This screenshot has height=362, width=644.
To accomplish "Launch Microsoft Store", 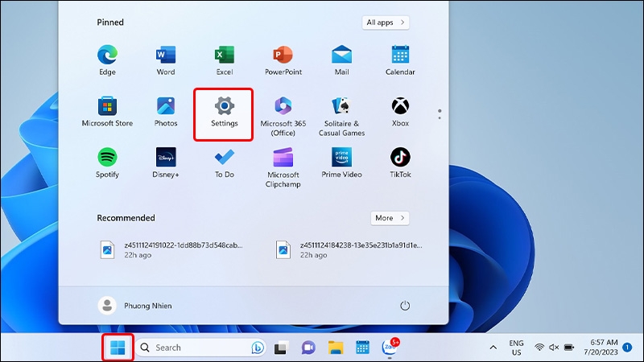I will 107,112.
